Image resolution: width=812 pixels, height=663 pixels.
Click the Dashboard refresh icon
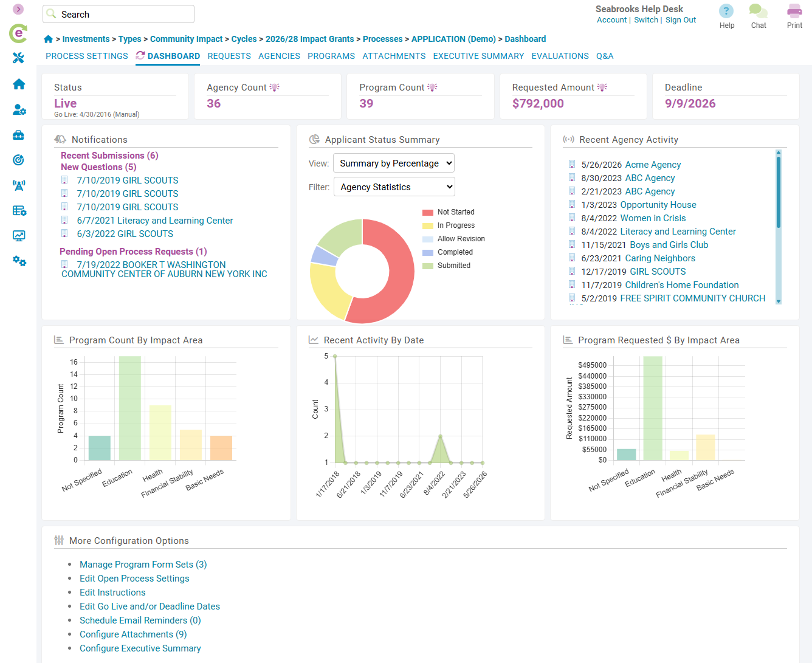point(140,55)
